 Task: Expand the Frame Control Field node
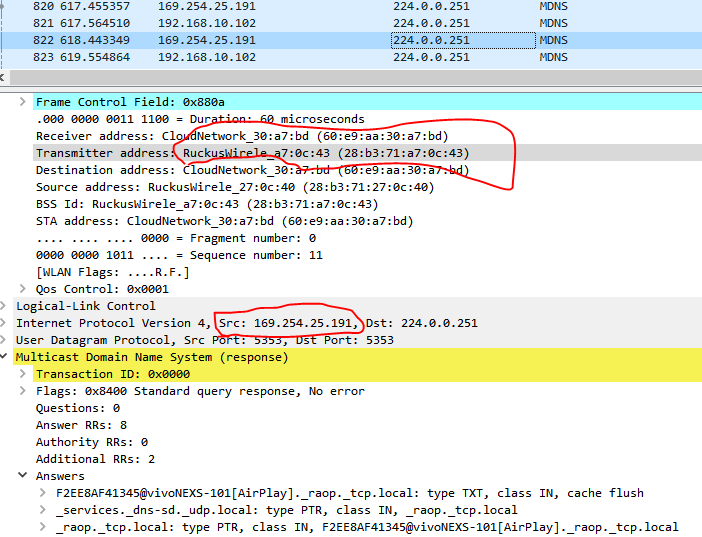pos(23,102)
